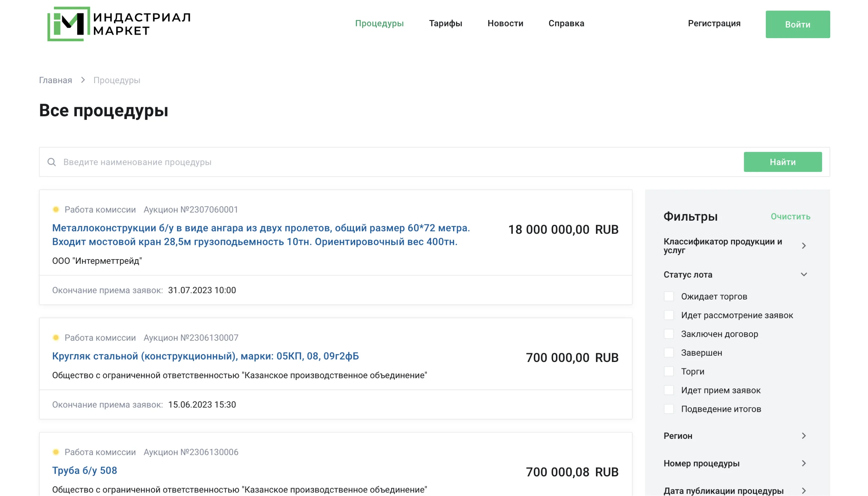Click the Найти search button
The height and width of the screenshot is (496, 868).
pyautogui.click(x=783, y=162)
